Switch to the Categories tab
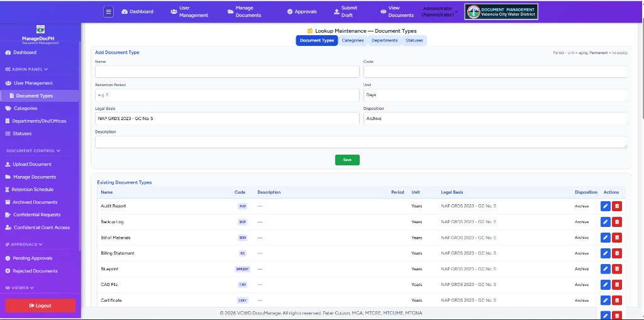 click(352, 40)
